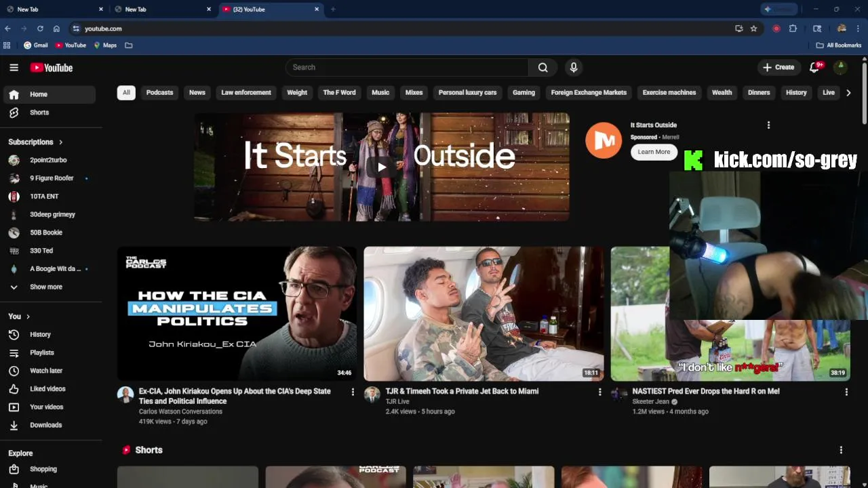868x488 pixels.
Task: Open 2point2turbo subscription channel
Action: [50, 160]
